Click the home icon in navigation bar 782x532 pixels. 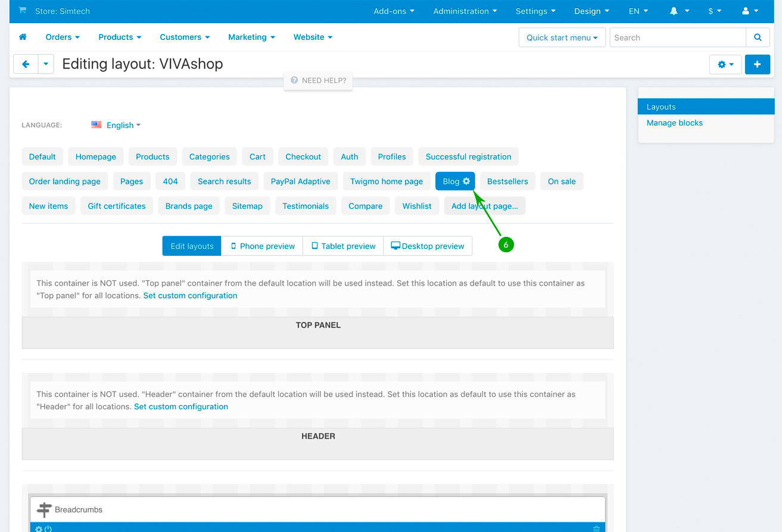[23, 37]
